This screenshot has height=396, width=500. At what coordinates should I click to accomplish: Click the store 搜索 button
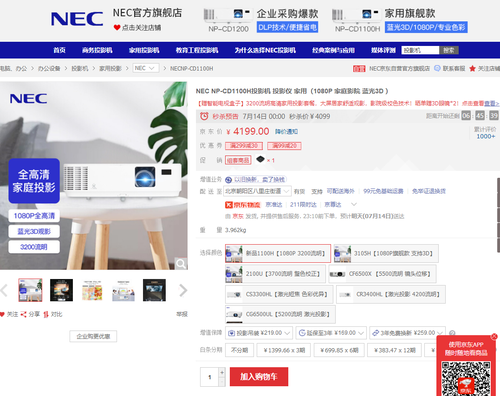pos(449,50)
